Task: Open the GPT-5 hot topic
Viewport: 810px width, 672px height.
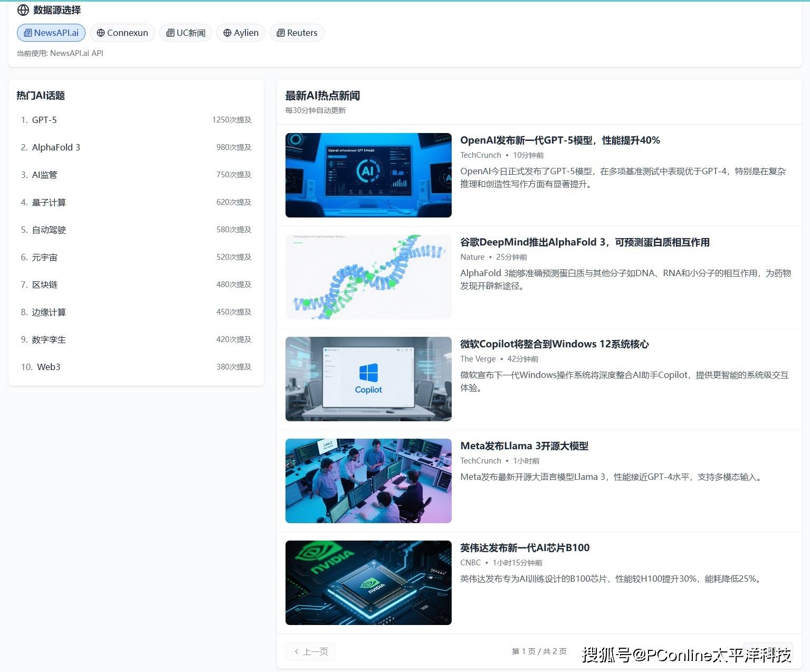Action: tap(44, 120)
